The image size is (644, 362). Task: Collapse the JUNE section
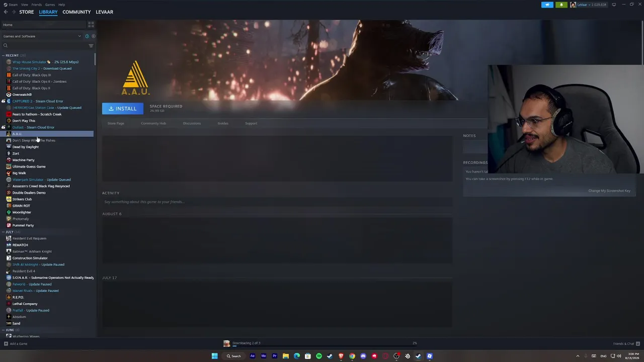[4, 330]
